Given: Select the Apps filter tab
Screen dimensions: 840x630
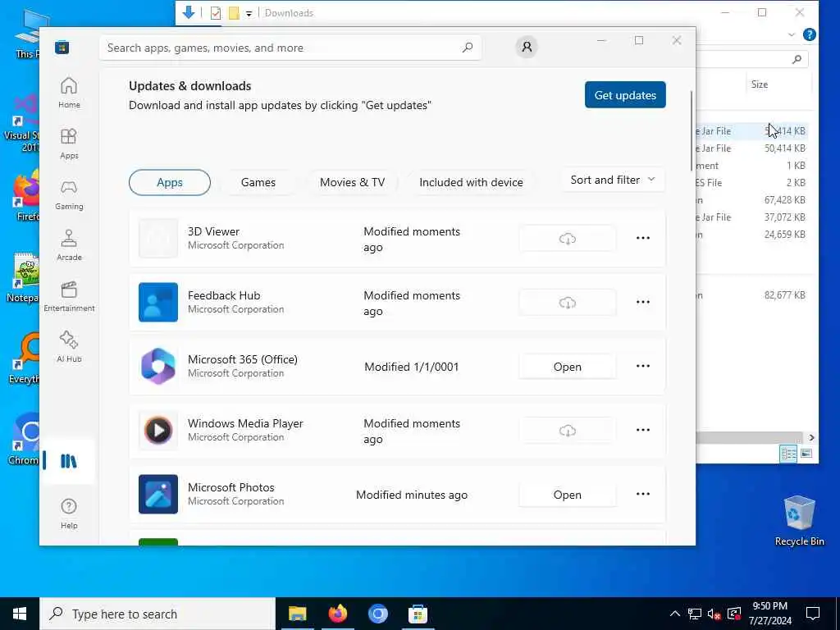Looking at the screenshot, I should tap(170, 183).
